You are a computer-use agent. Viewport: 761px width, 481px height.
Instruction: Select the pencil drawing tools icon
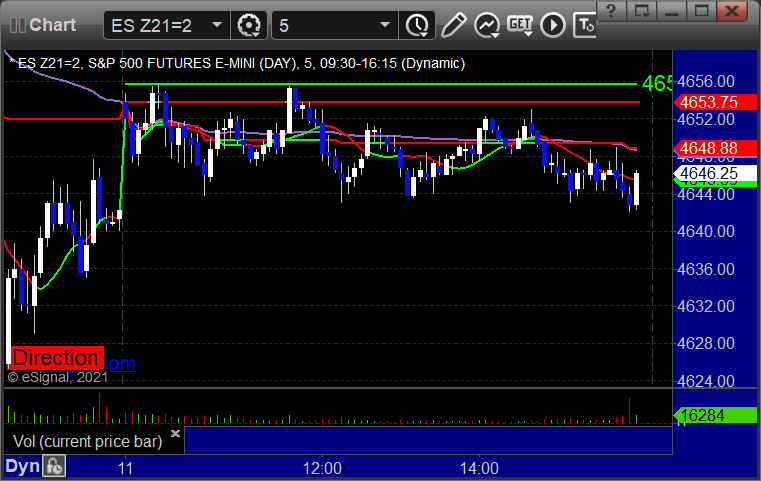click(x=453, y=25)
